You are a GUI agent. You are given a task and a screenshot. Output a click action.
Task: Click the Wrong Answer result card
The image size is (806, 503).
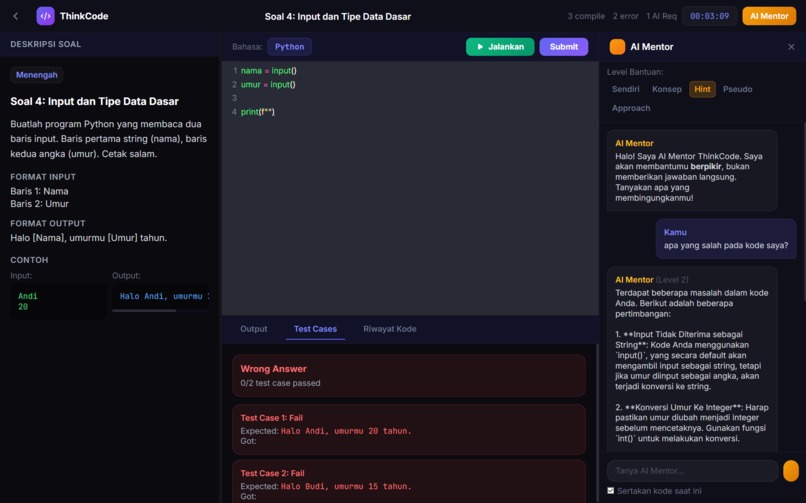pos(409,375)
